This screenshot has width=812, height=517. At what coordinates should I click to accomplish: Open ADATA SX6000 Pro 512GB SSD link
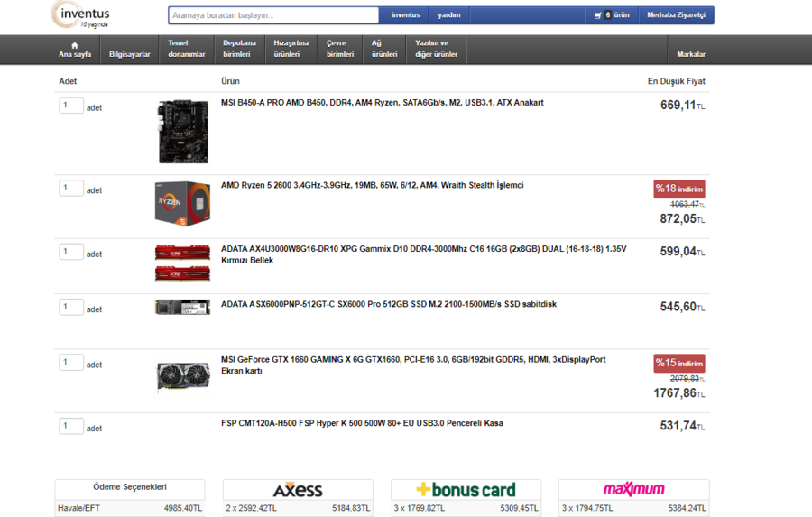pos(389,304)
